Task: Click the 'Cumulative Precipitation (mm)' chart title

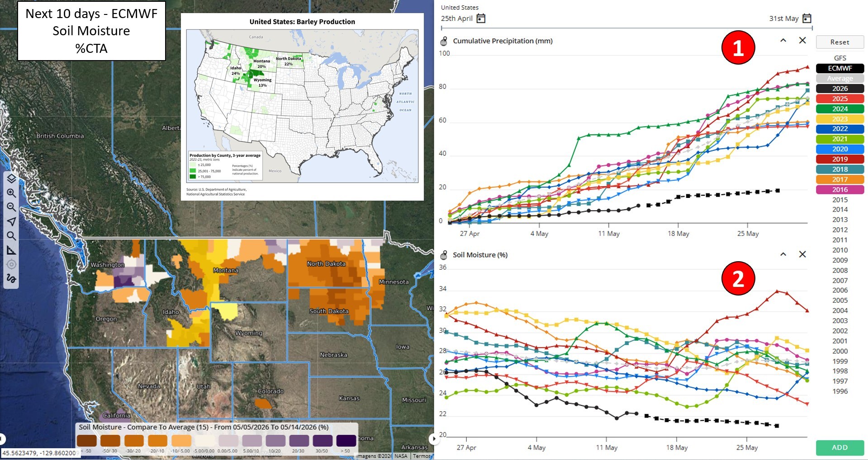Action: point(503,41)
